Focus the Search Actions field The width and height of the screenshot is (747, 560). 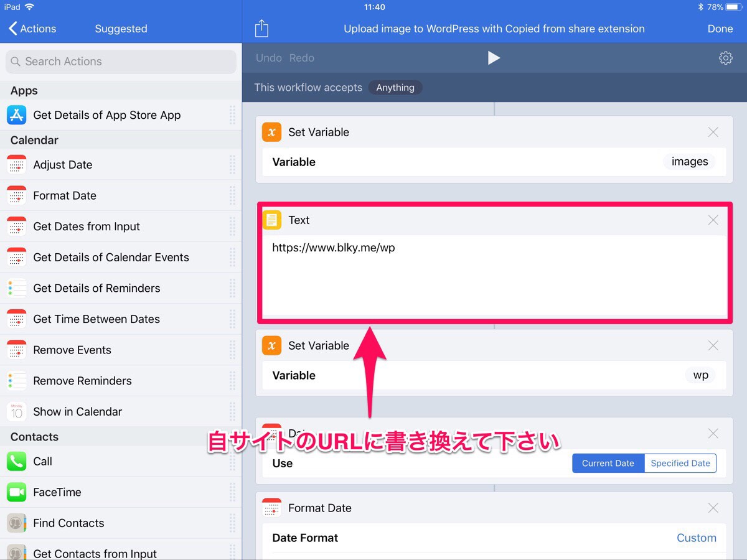[121, 62]
